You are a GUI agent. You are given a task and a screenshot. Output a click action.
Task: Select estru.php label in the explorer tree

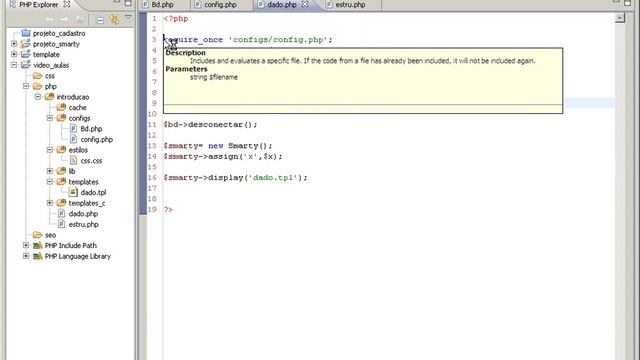point(84,224)
